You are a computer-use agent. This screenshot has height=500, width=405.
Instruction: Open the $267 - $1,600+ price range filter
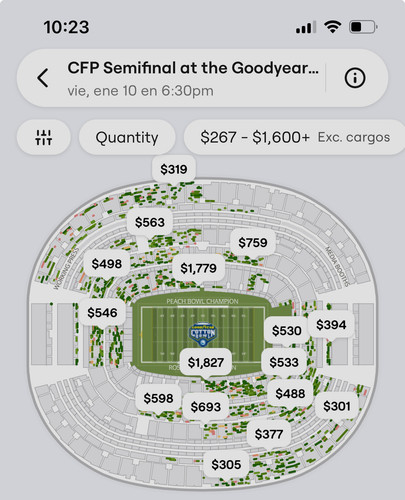coord(295,137)
